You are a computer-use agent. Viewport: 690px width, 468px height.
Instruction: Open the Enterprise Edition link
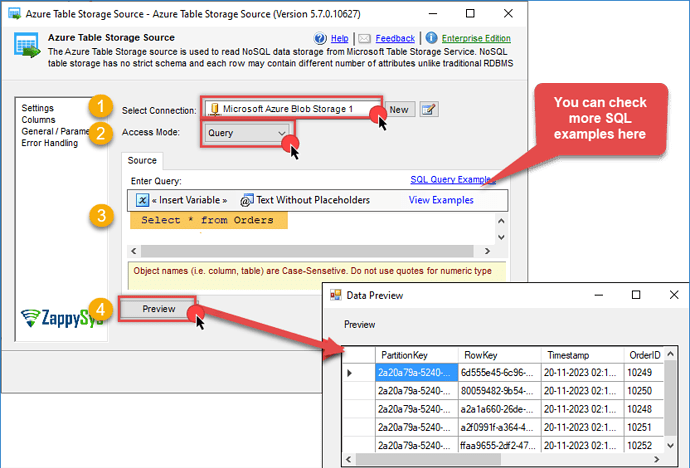476,39
